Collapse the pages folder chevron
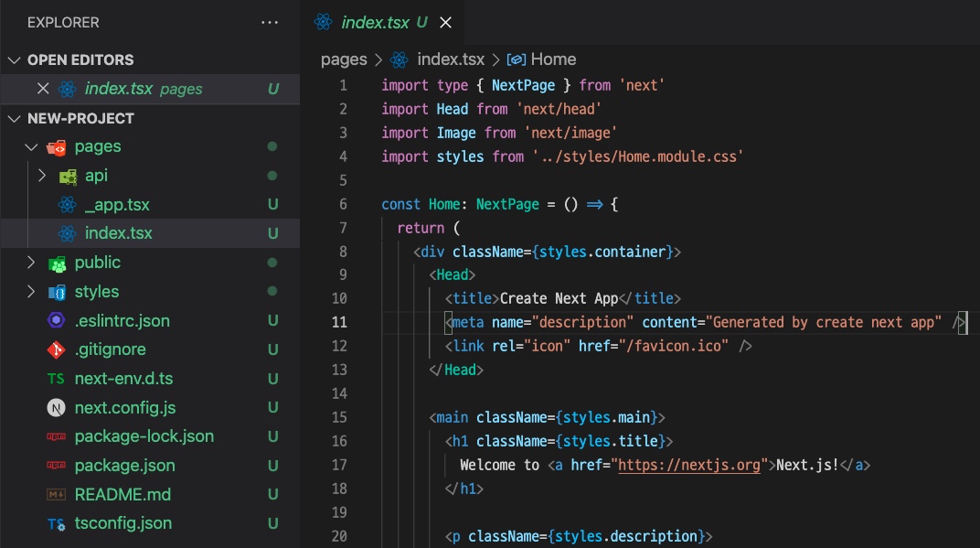Screen dimensions: 980x548 pyautogui.click(x=31, y=147)
